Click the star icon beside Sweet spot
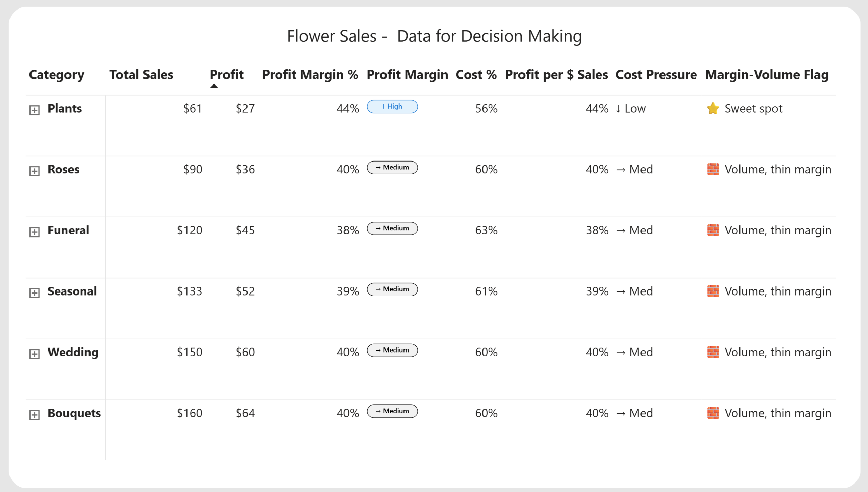Image resolution: width=868 pixels, height=492 pixels. (x=713, y=109)
